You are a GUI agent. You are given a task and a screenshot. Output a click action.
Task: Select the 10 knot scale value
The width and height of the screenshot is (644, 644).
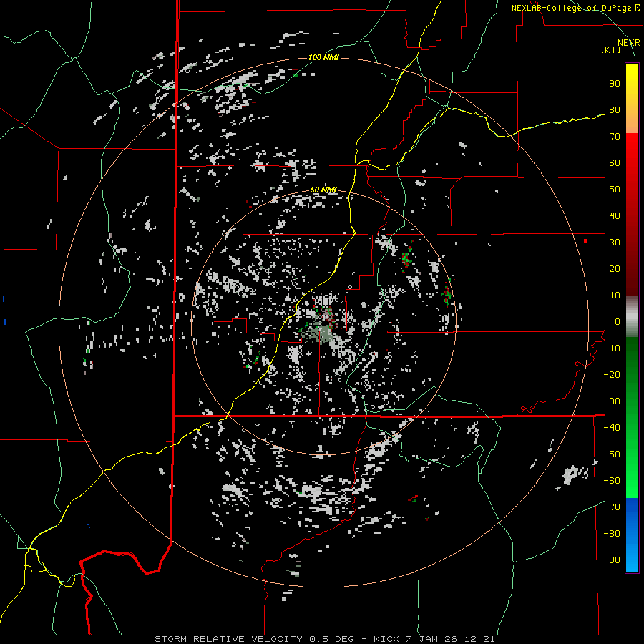[x=615, y=296]
